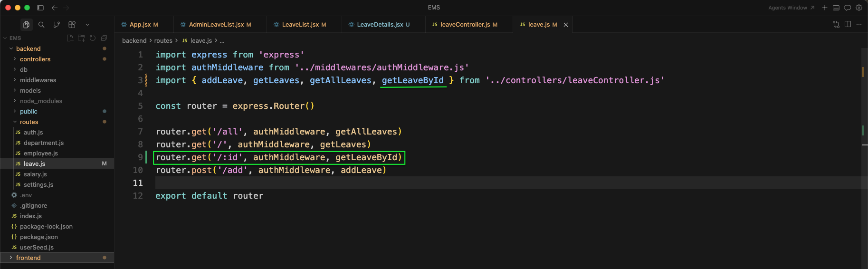Refresh the Explorer file tree

coord(93,38)
